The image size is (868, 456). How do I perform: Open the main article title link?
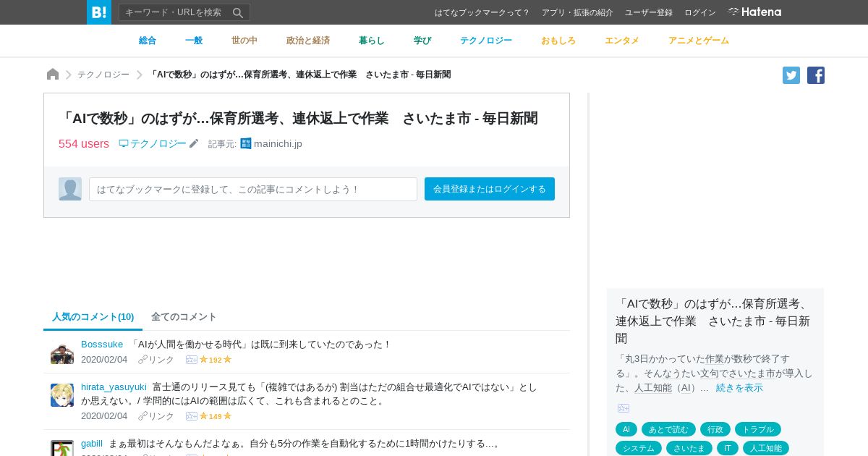tap(298, 118)
